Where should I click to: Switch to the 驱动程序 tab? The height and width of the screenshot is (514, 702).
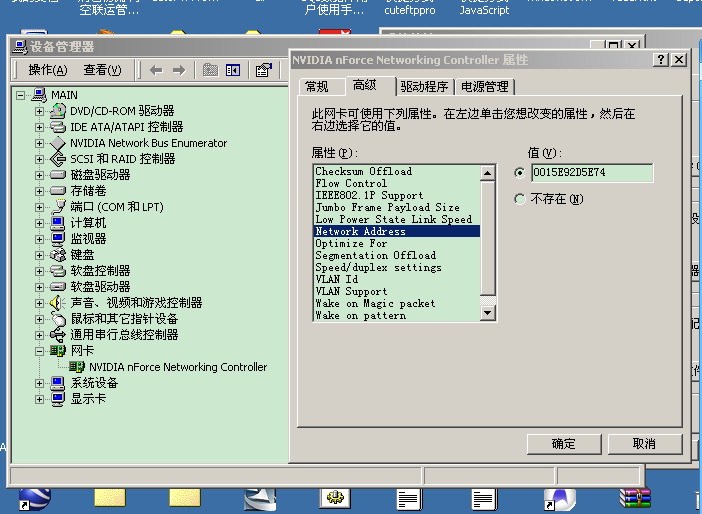tap(424, 86)
